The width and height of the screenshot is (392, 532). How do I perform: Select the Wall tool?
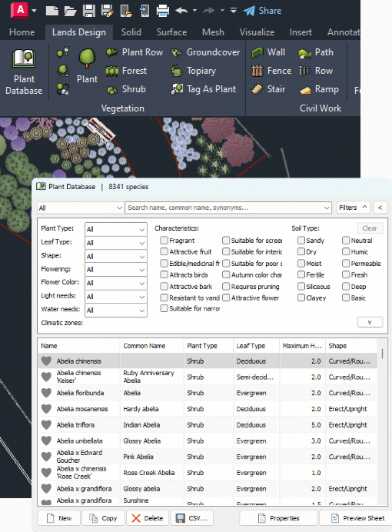click(x=268, y=52)
